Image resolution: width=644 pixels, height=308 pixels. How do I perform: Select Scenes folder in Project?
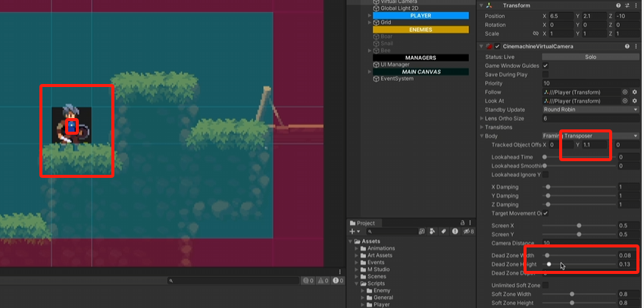pos(373,276)
